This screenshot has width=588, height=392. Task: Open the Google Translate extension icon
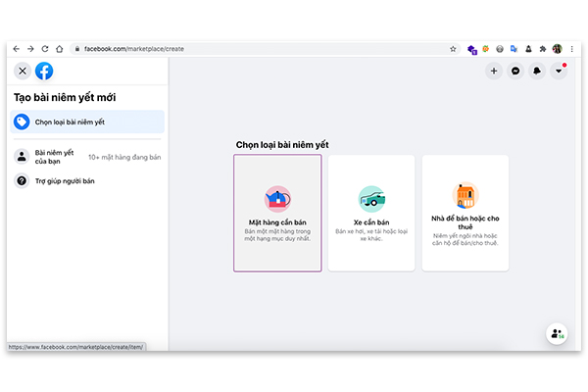(514, 48)
